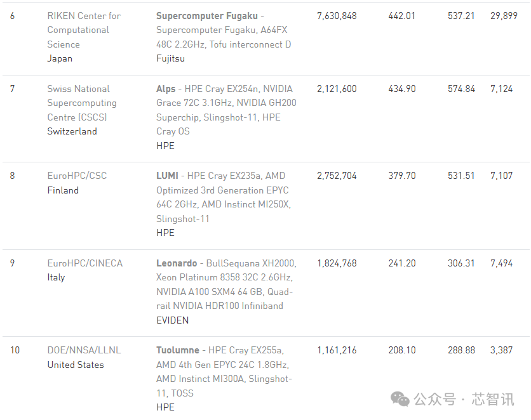Click the 芯智讯 watermark text
Image resolution: width=531 pixels, height=420 pixels.
(493, 399)
